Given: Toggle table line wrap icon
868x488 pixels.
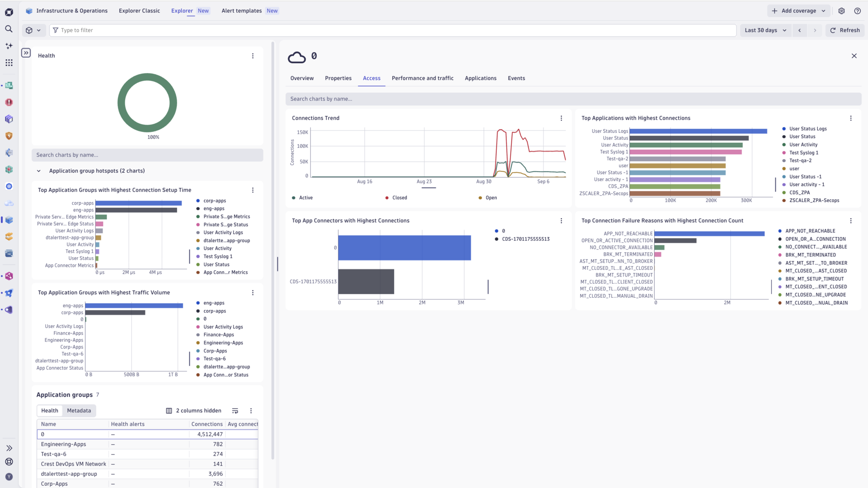Looking at the screenshot, I should tap(235, 411).
